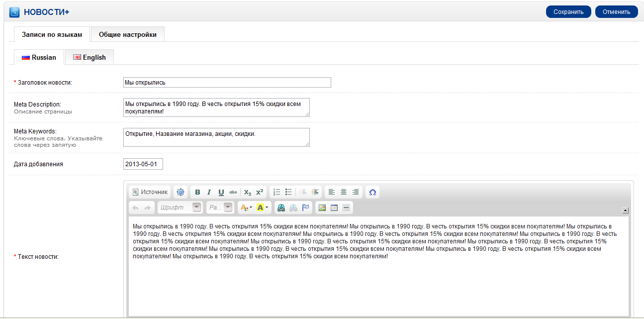Viewport: 644px width, 319px height.
Task: Maximize the editor with the fullscreen icon
Action: 181,192
